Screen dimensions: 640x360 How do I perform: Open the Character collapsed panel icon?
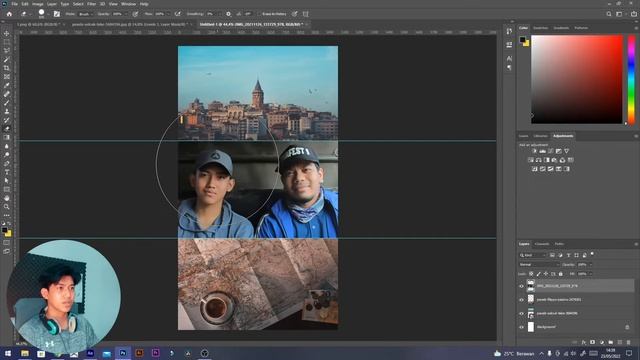click(x=509, y=58)
